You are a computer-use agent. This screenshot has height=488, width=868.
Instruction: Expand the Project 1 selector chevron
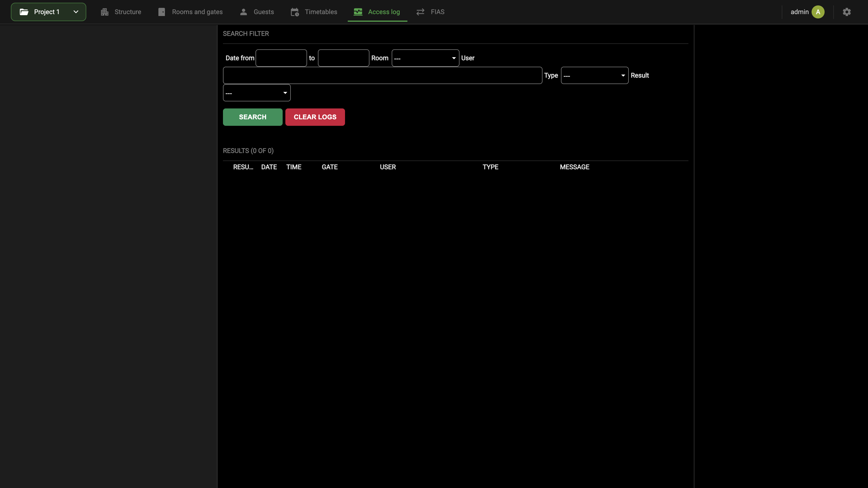[76, 12]
